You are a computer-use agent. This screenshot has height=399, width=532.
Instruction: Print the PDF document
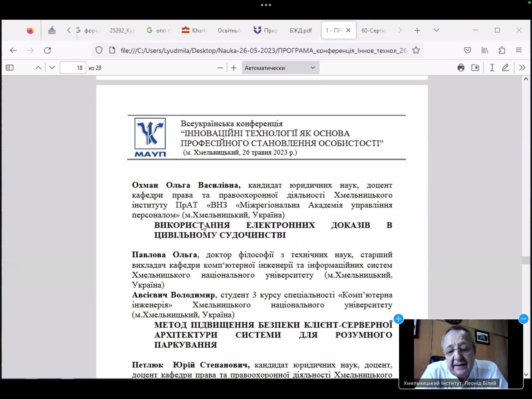pyautogui.click(x=461, y=68)
